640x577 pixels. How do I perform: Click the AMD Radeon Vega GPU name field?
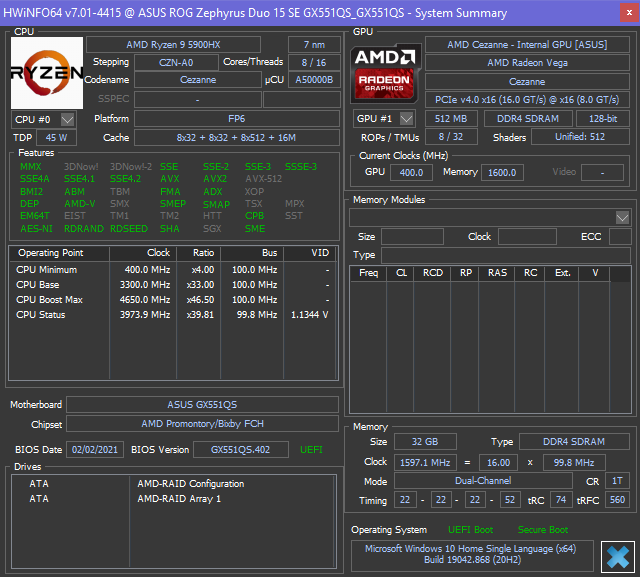pyautogui.click(x=527, y=62)
